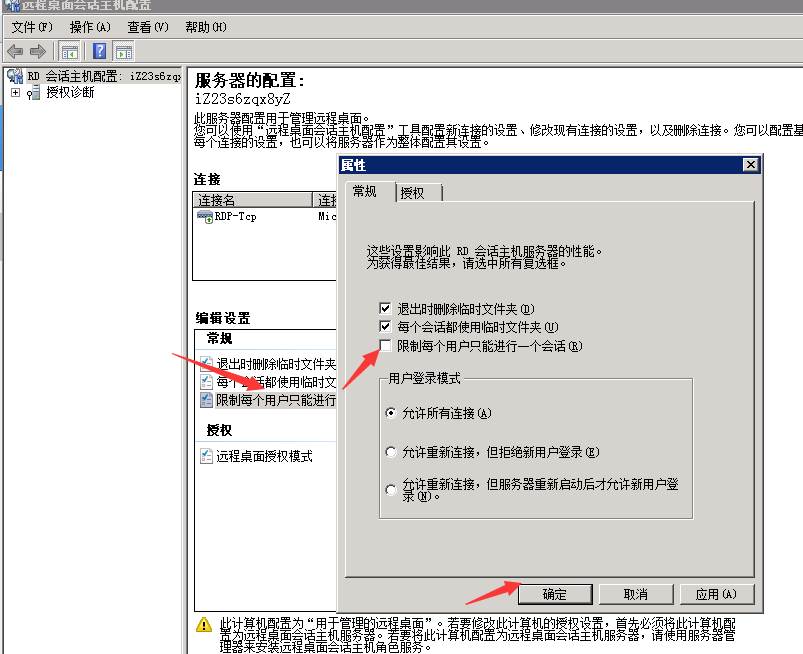
Task: Expand the 授权诊断 tree node
Action: [15, 93]
